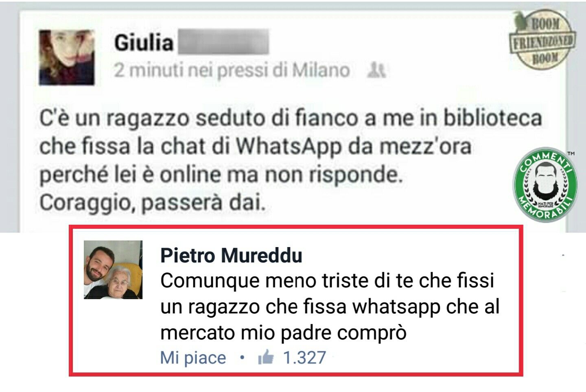The image size is (586, 392).
Task: Click the line Comunque meno triste di te
Action: (x=327, y=280)
